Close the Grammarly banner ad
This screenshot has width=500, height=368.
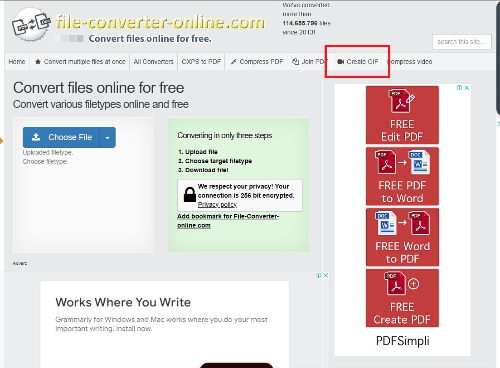click(326, 275)
